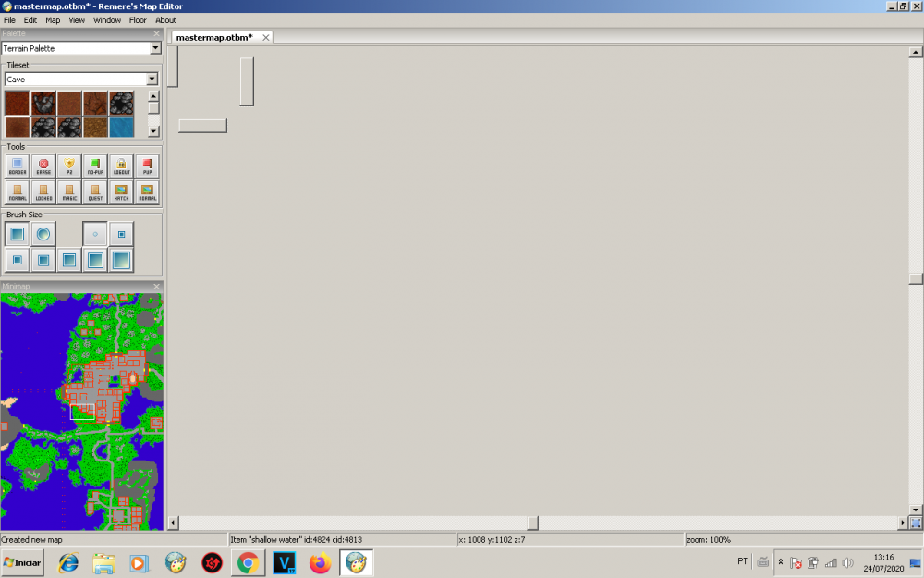Click the PT language indicator
924x578 pixels.
743,561
